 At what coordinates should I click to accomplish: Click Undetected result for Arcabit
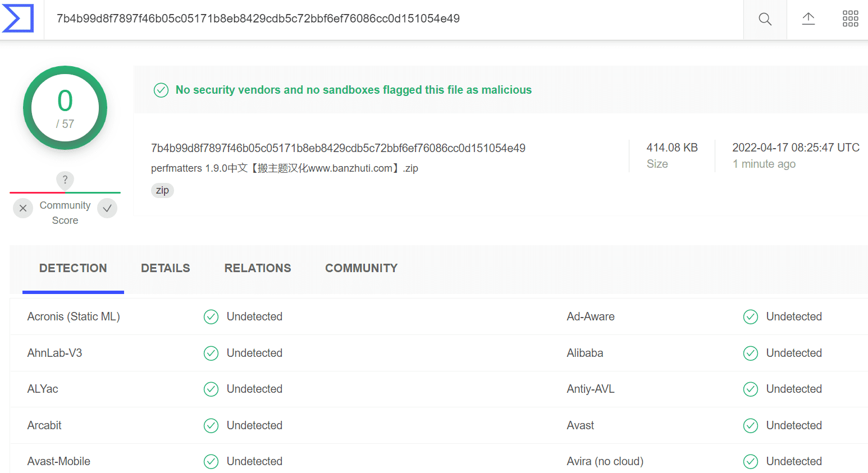click(254, 425)
